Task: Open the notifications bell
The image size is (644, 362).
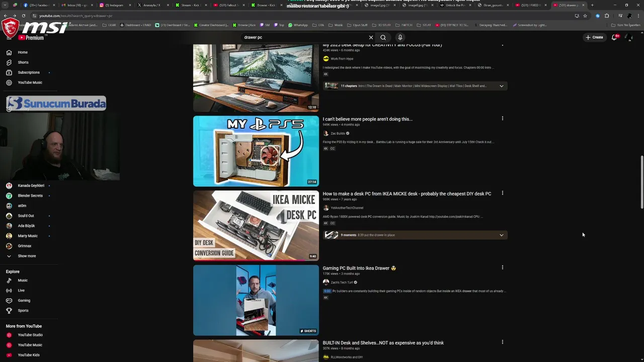Action: coord(614,37)
